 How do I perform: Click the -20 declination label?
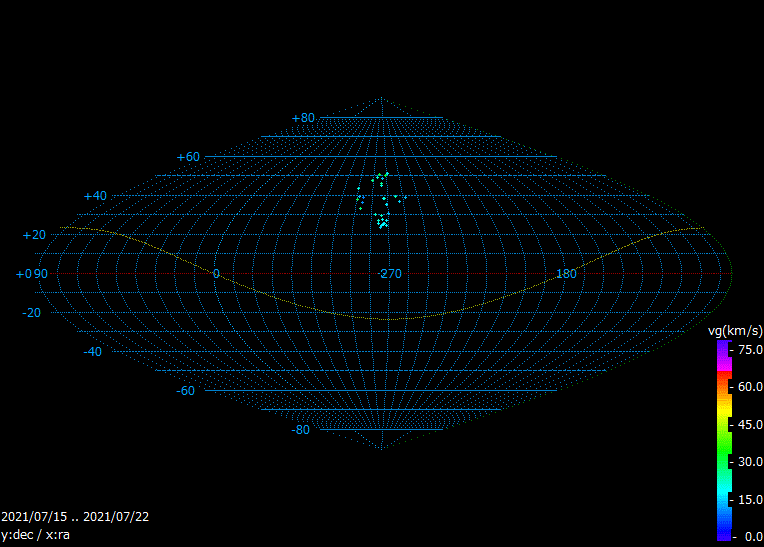(x=32, y=313)
